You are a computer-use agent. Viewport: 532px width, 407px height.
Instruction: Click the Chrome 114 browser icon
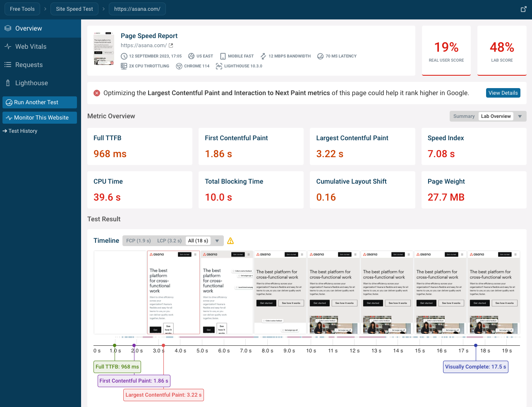tap(179, 66)
